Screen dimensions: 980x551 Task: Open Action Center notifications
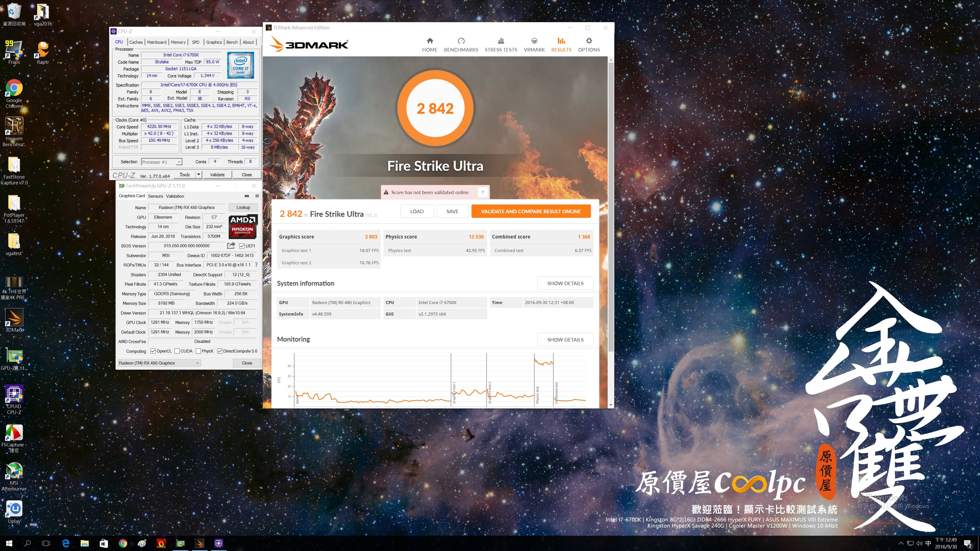(x=968, y=544)
